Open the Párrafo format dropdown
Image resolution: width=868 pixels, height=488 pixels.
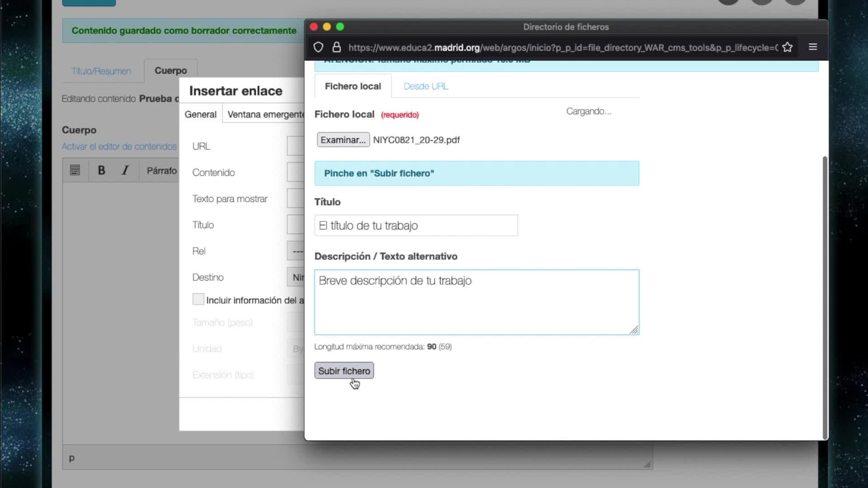[161, 171]
